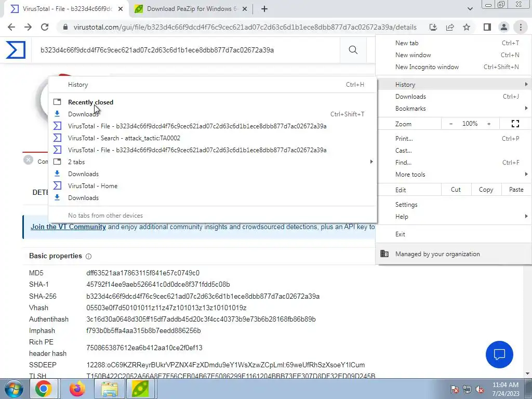The height and width of the screenshot is (399, 532).
Task: Open Downloads from the Chrome menu
Action: pos(454,97)
